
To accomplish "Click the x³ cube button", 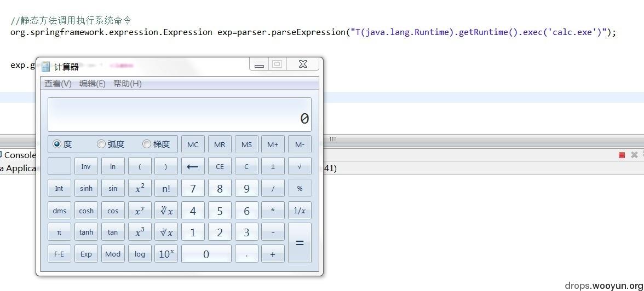I will coord(140,232).
